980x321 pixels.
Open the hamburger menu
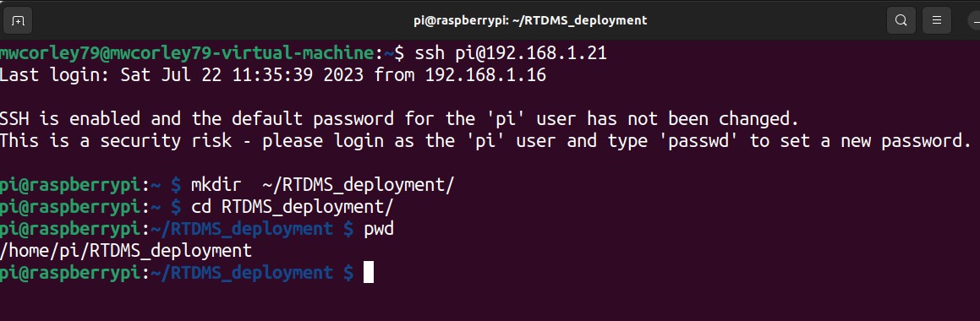click(x=936, y=20)
